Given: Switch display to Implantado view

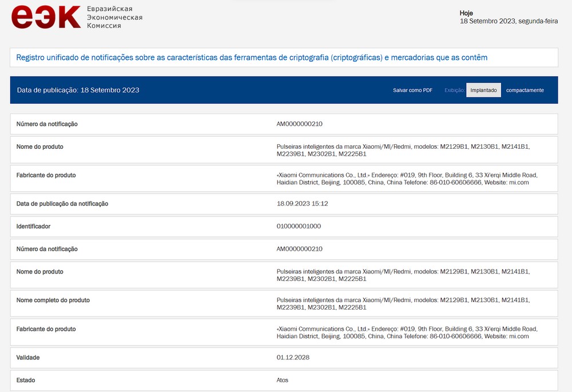Looking at the screenshot, I should point(483,90).
